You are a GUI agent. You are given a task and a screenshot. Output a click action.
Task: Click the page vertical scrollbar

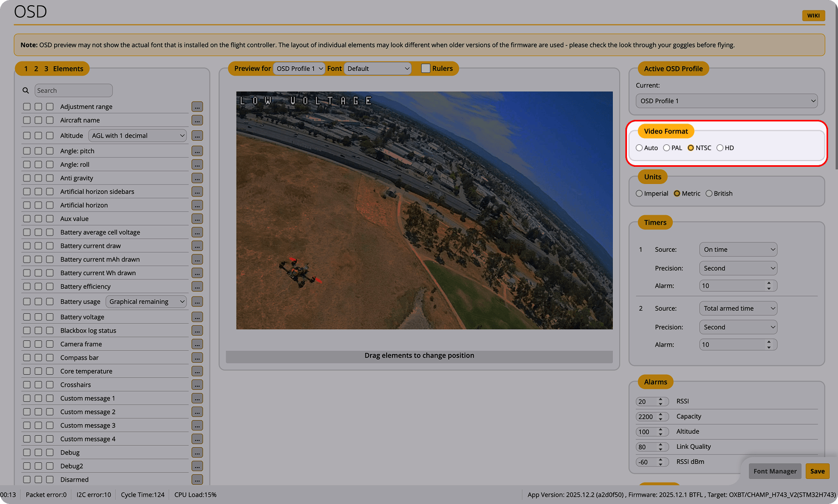[x=835, y=86]
